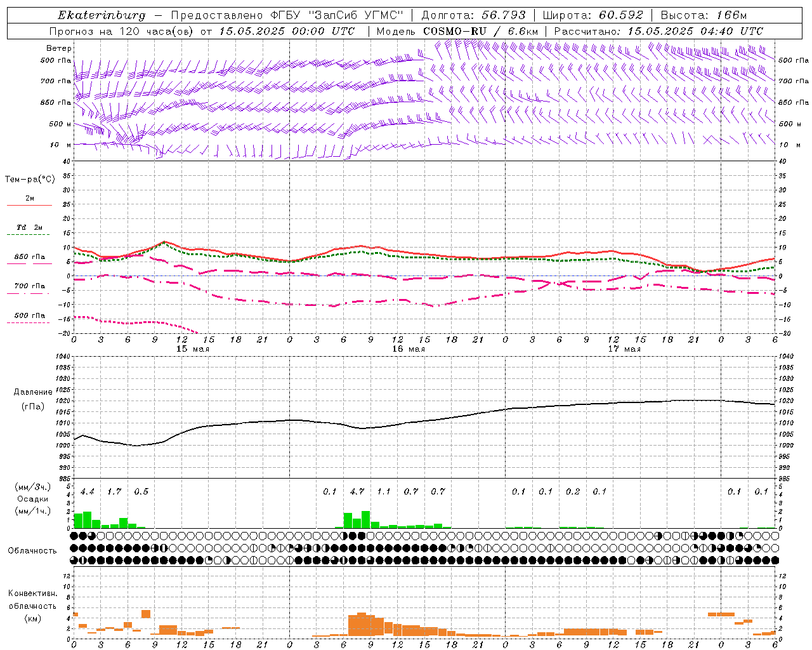Click the Тем-ра(°C) axis label
812x650 pixels.
30,180
